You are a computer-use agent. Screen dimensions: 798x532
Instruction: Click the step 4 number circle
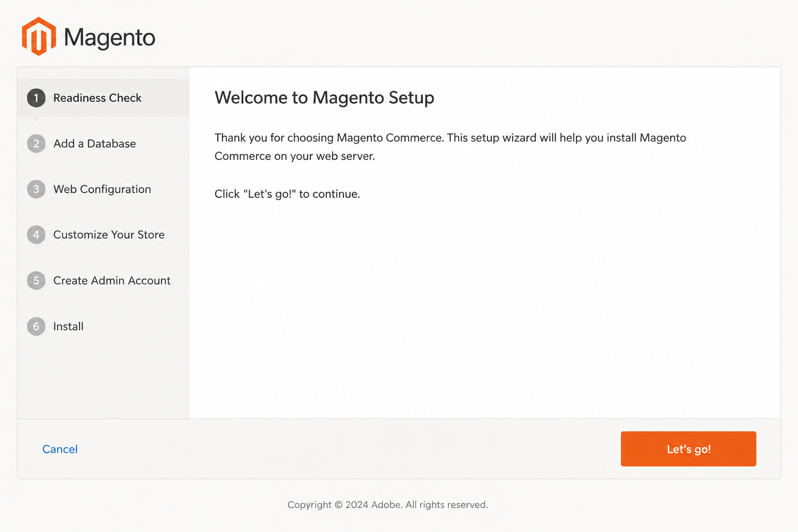pyautogui.click(x=36, y=235)
